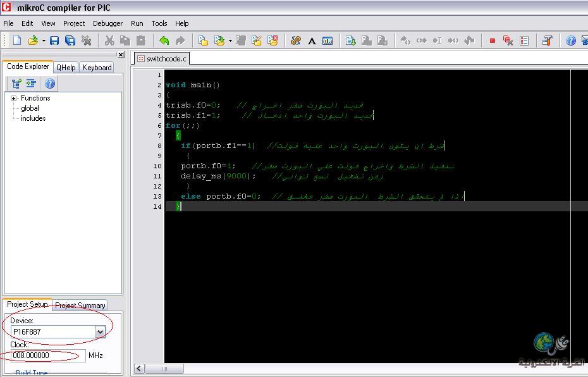Screen dimensions: 588x377
Task: Click the delay_ms(9000) code line
Action: 218,176
